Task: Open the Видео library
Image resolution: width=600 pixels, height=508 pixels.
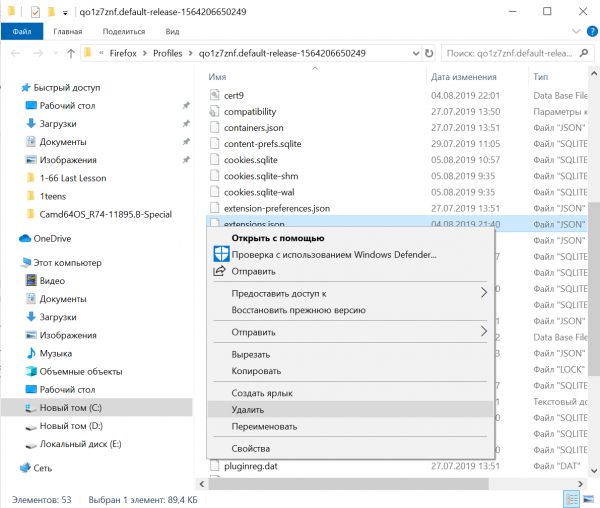Action: pos(52,281)
